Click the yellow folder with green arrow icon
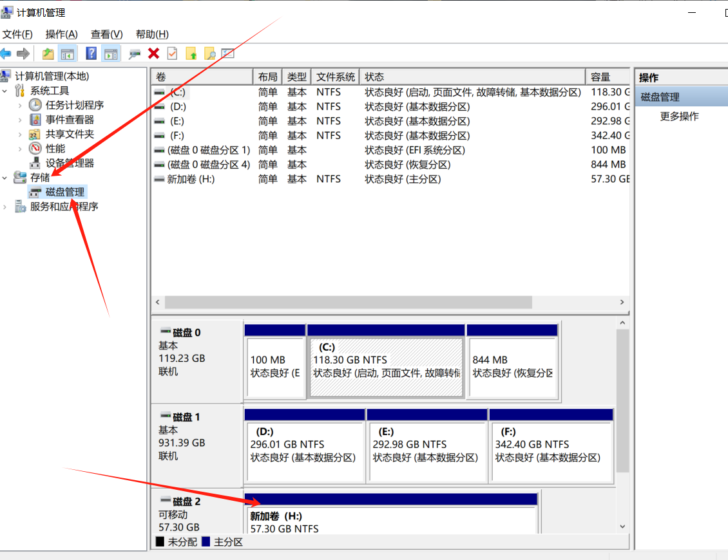Screen dimensions: 728x560 pos(191,54)
